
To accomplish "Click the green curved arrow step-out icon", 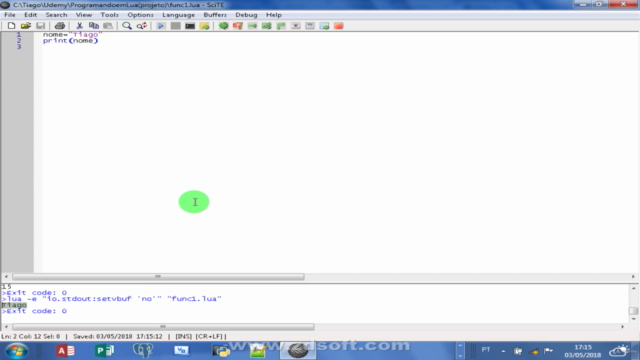I will point(281,26).
